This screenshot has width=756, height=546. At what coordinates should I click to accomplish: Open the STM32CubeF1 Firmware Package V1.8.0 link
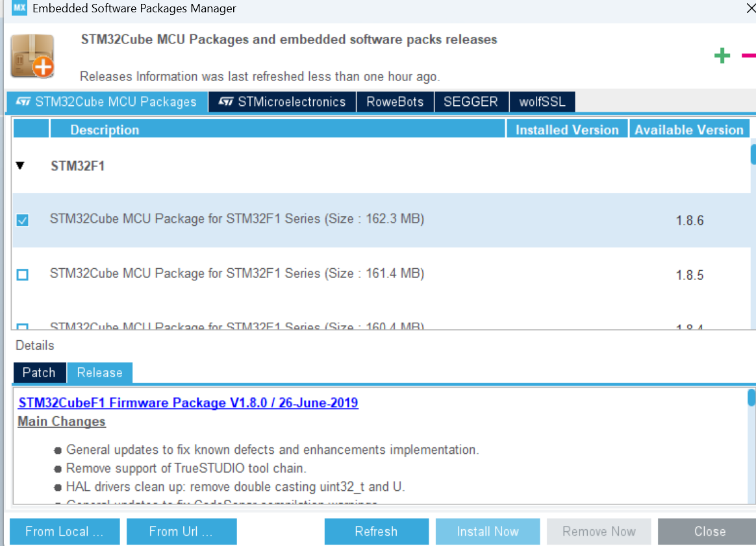pos(188,403)
